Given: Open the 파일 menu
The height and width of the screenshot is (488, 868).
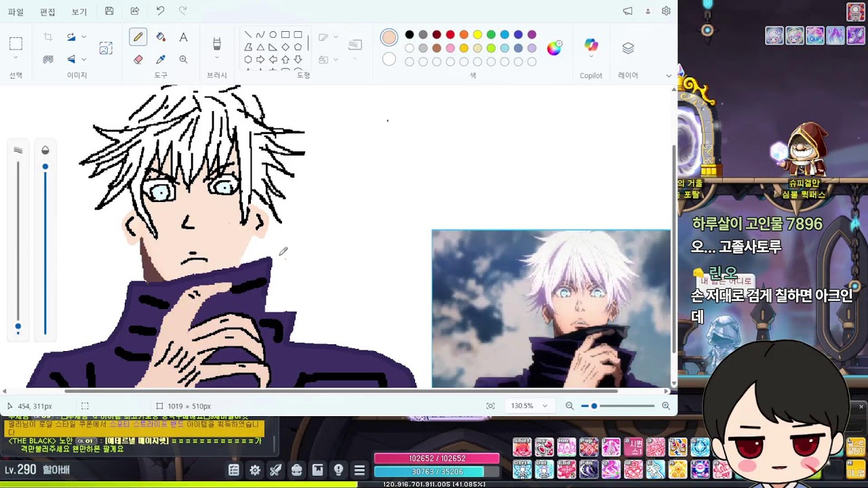Looking at the screenshot, I should (x=16, y=12).
